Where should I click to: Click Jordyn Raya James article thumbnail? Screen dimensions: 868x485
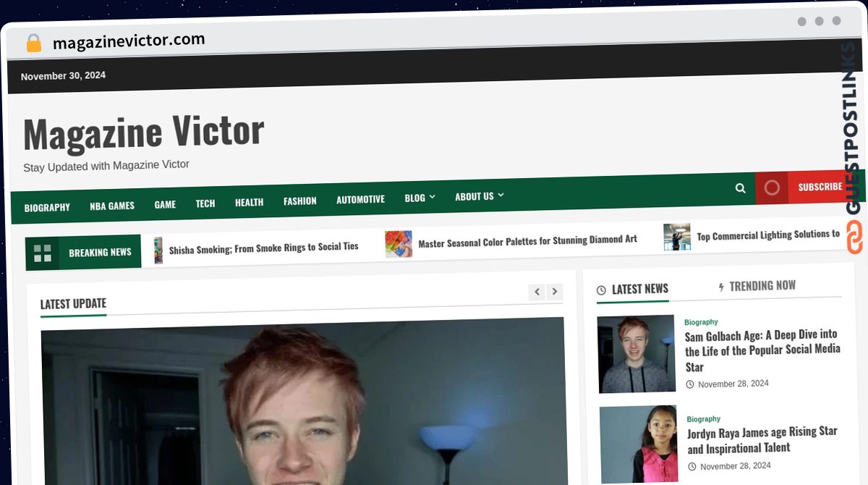pos(639,444)
